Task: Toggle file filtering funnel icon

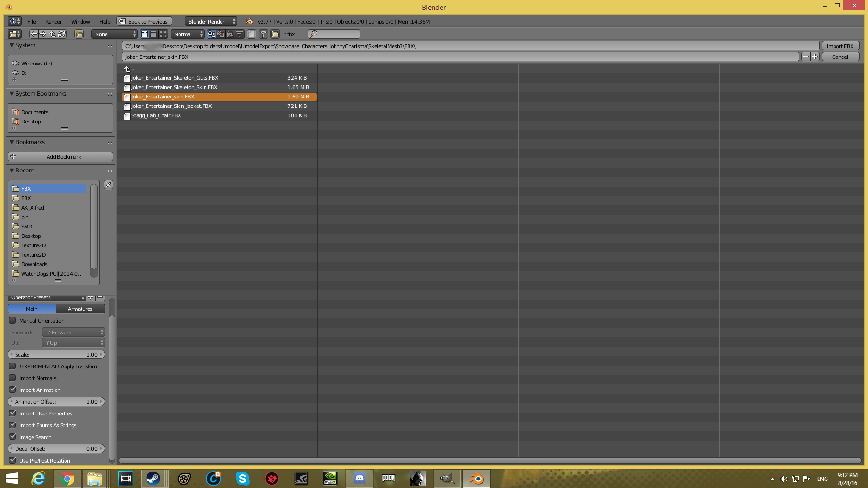Action: (264, 34)
